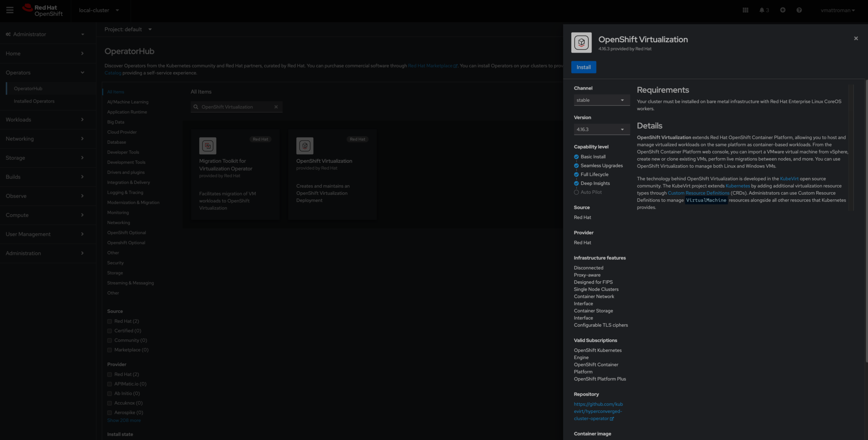The image size is (868, 440).
Task: Open the hamburger navigation menu
Action: coord(10,10)
